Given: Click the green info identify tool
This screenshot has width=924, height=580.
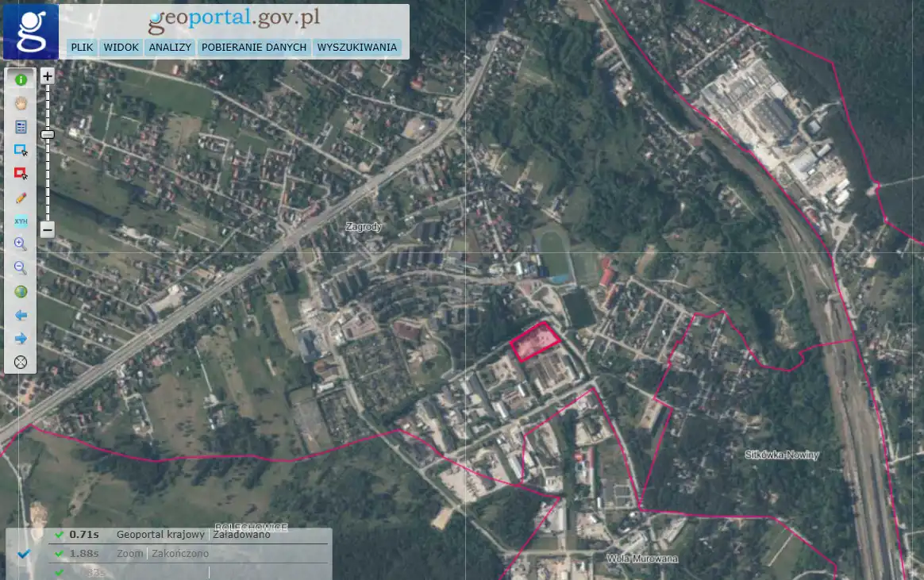Looking at the screenshot, I should click(21, 79).
